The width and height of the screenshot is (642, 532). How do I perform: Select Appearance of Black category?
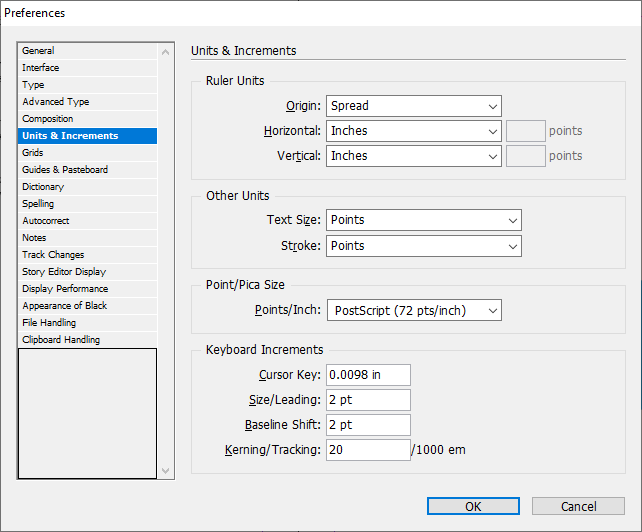pos(87,306)
